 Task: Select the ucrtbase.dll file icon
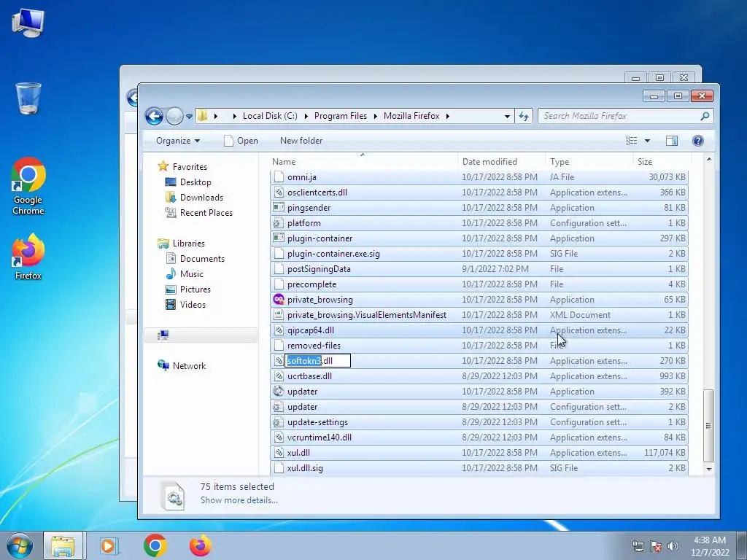(279, 376)
